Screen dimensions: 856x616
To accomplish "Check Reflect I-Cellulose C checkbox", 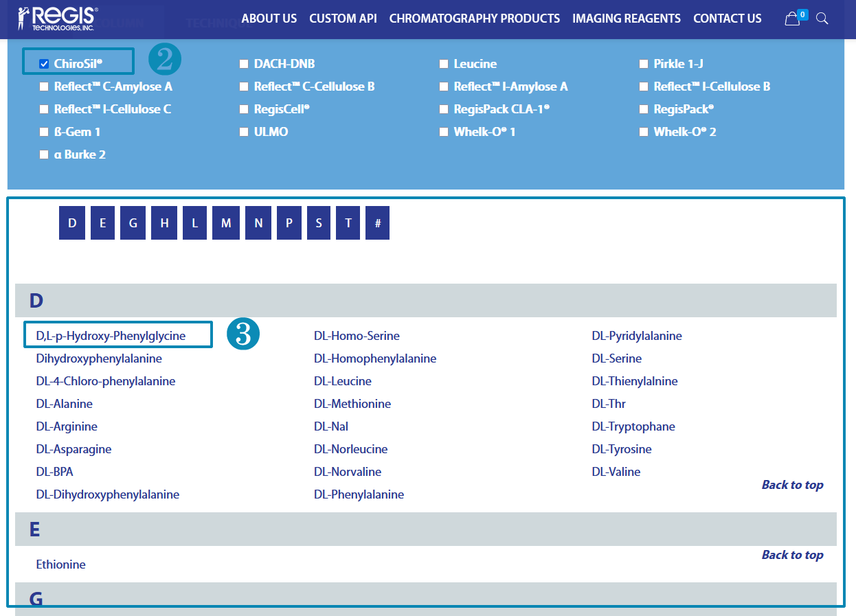I will point(44,109).
